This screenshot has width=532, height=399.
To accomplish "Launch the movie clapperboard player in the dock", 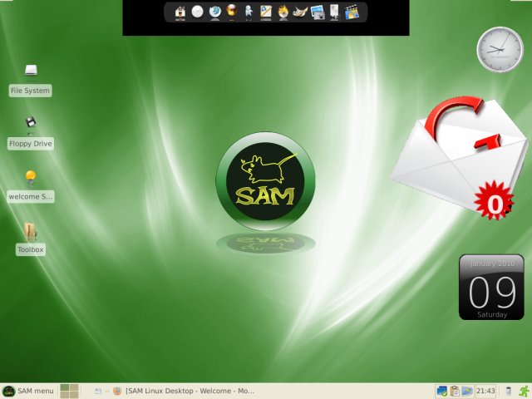I will tap(352, 12).
